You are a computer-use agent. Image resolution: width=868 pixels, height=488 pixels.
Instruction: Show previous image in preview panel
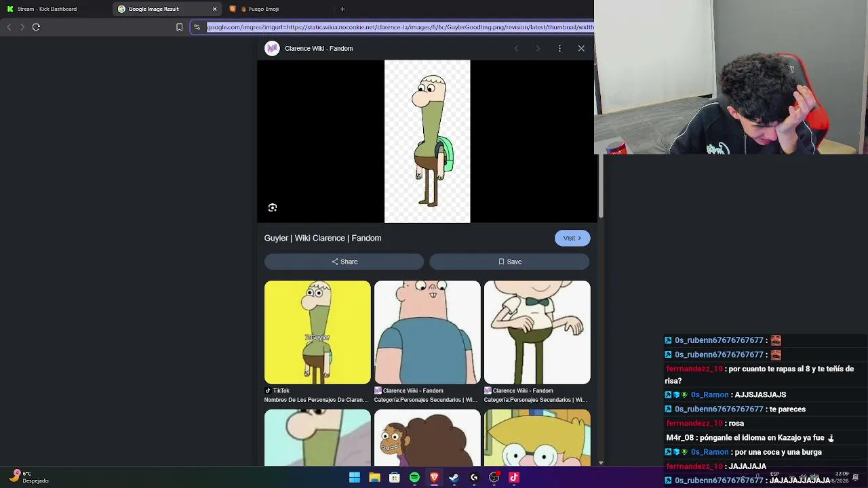click(x=516, y=48)
